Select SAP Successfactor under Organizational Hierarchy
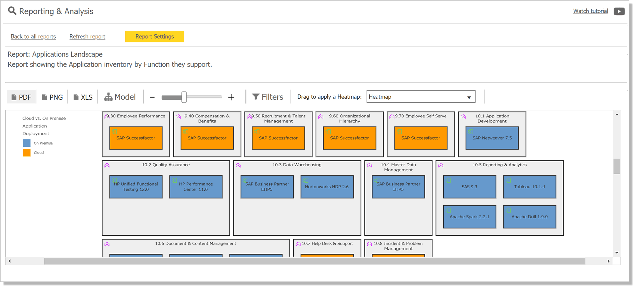Image resolution: width=644 pixels, height=301 pixels. pyautogui.click(x=349, y=138)
